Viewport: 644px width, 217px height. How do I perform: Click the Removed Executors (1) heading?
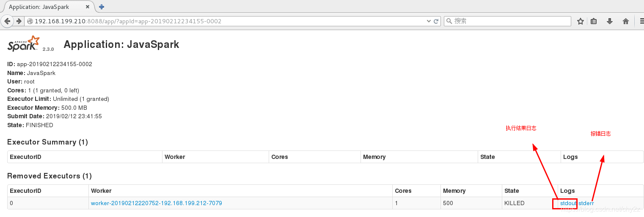click(x=50, y=176)
